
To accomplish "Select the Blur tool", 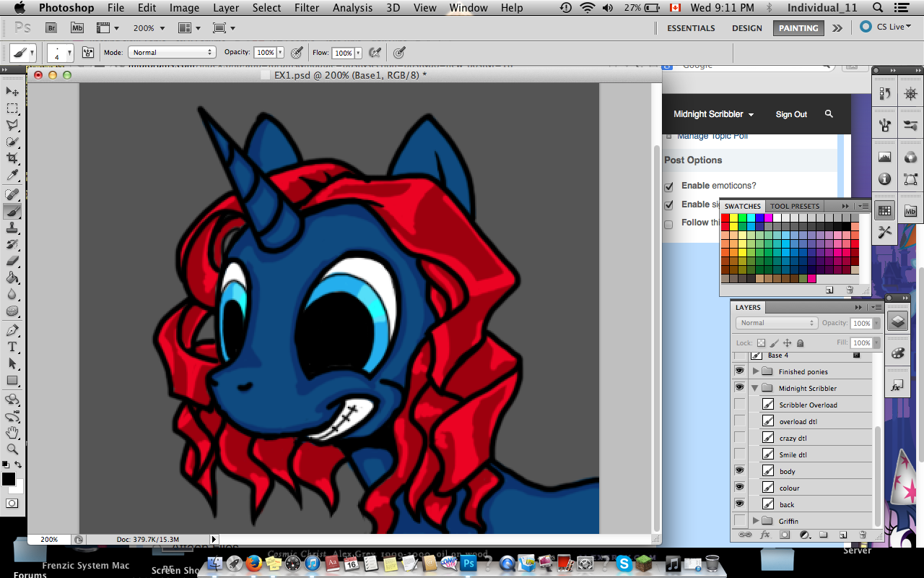I will click(12, 294).
